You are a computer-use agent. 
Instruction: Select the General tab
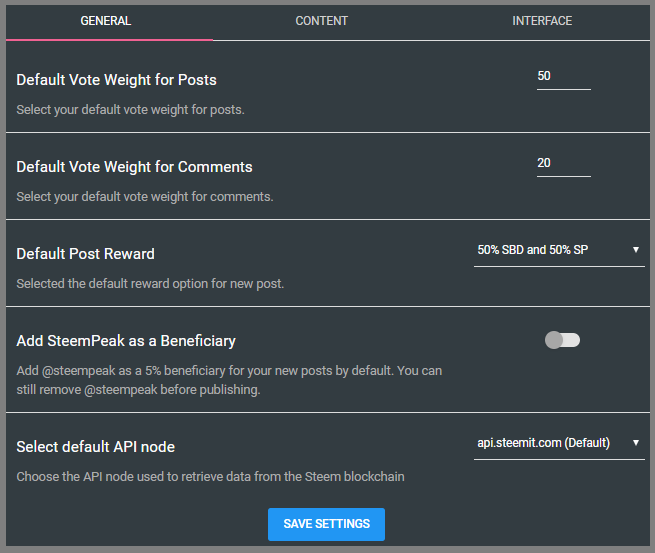[x=106, y=21]
